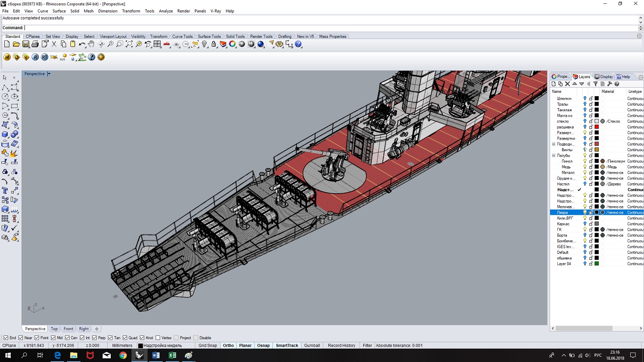This screenshot has width=644, height=362.
Task: Click the Boolean union spheres icon
Action: click(x=14, y=134)
